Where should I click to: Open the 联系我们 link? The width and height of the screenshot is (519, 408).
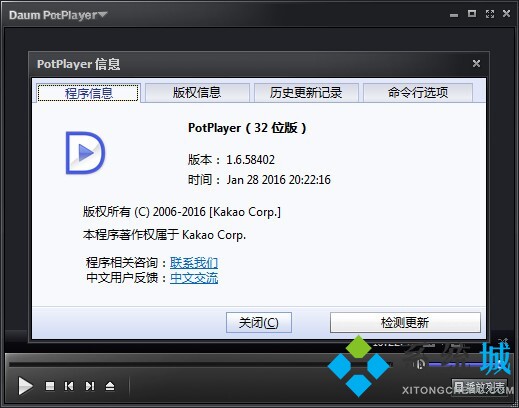194,263
